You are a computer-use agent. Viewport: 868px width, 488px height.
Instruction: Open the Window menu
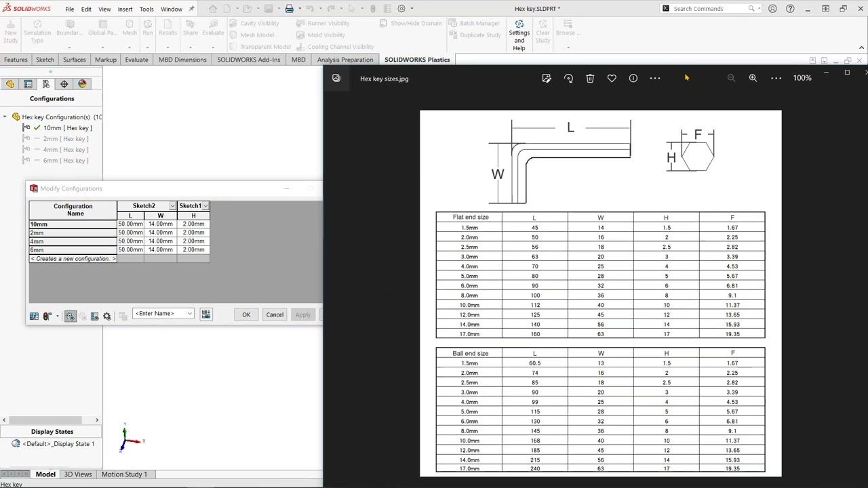(x=172, y=9)
